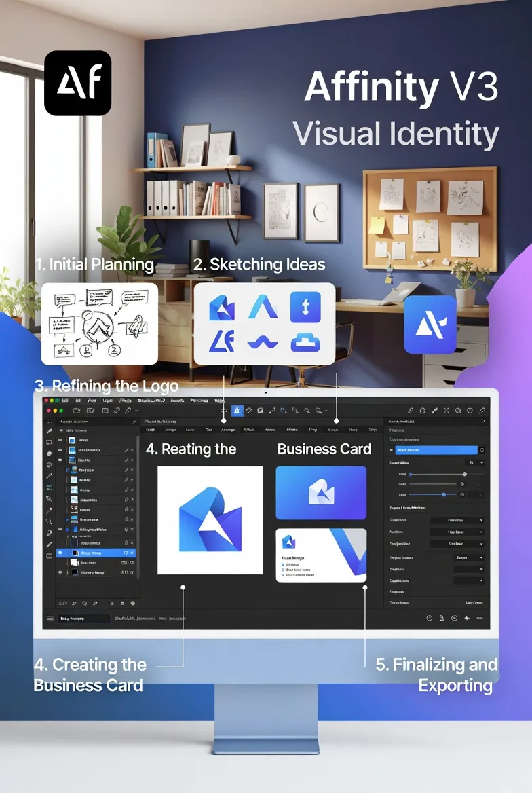Open the Edit menu in the menu bar

(x=64, y=401)
